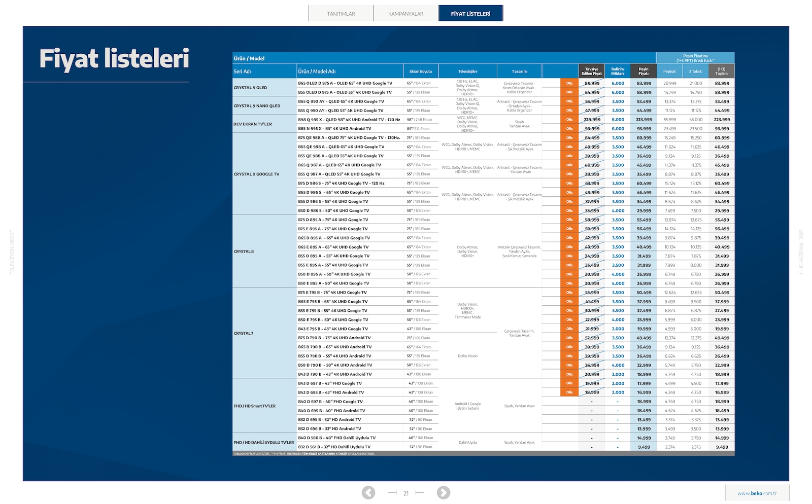Select the CRYSTAL 7 series cell
The width and height of the screenshot is (812, 504).
(x=264, y=333)
